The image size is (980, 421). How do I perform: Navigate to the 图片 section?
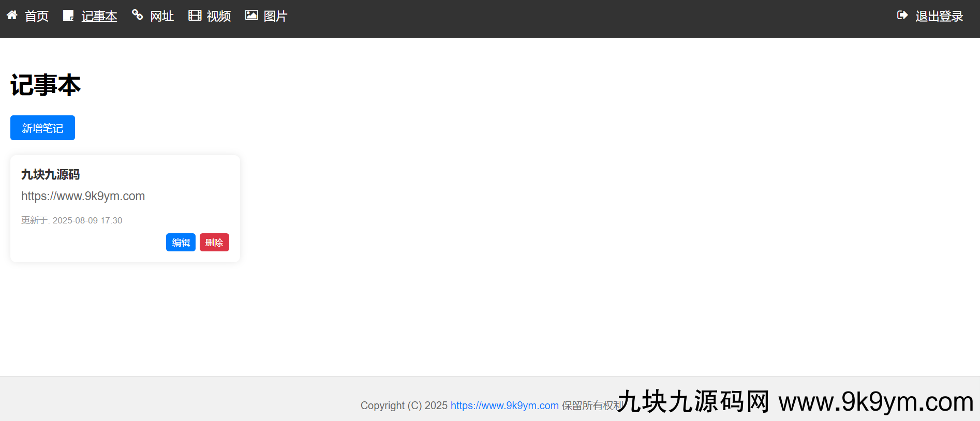[275, 17]
